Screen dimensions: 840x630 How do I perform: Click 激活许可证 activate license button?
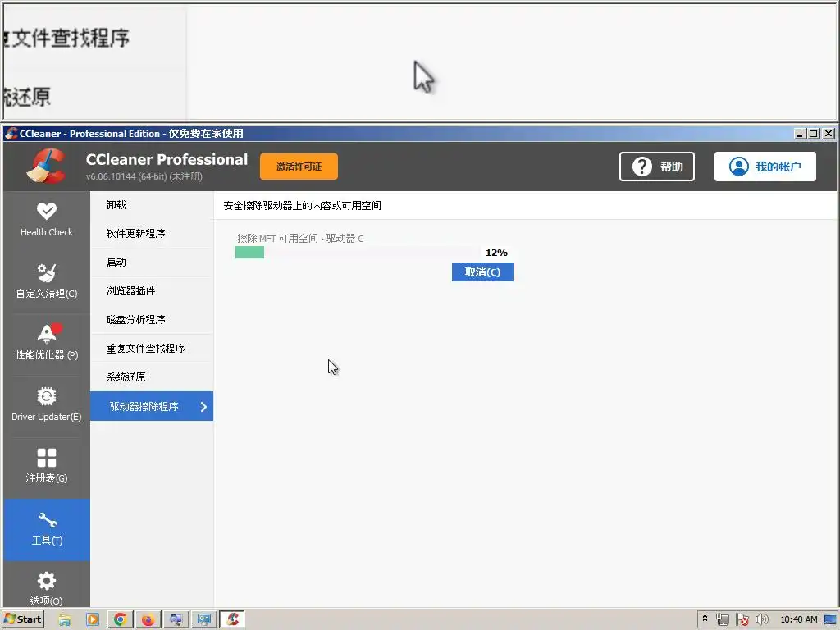click(x=299, y=167)
